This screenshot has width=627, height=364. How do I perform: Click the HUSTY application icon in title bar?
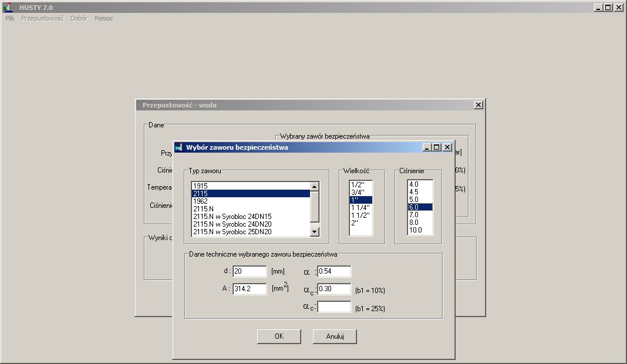[x=8, y=8]
